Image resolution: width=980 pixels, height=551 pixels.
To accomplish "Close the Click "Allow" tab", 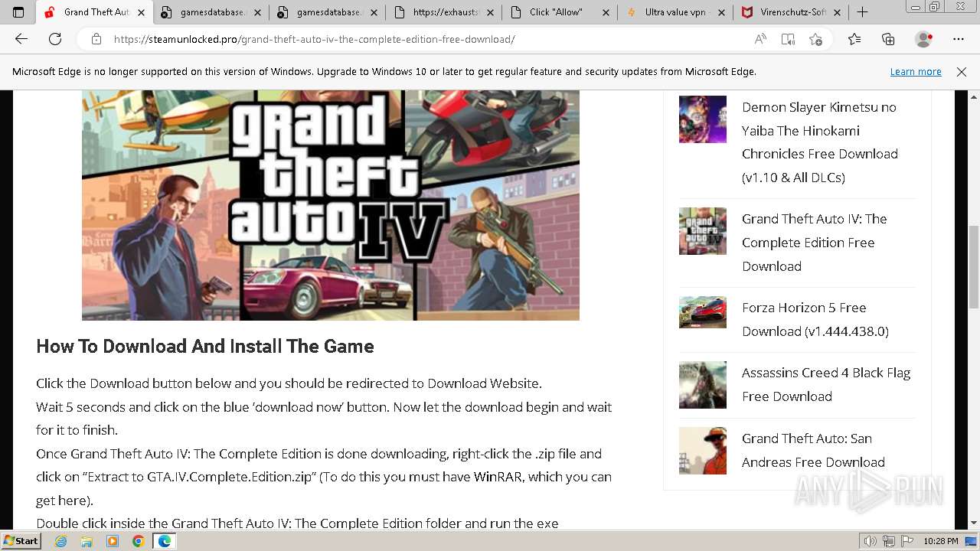I will point(606,12).
